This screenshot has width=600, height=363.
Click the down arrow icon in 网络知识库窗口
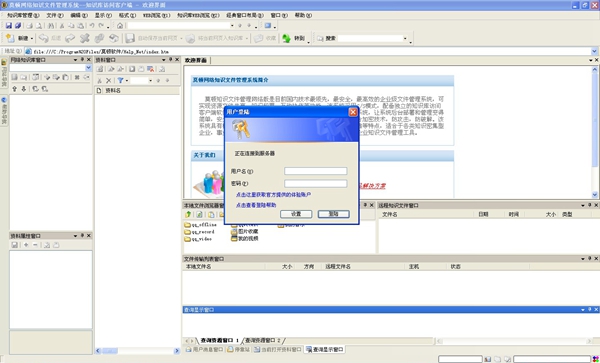[24, 89]
